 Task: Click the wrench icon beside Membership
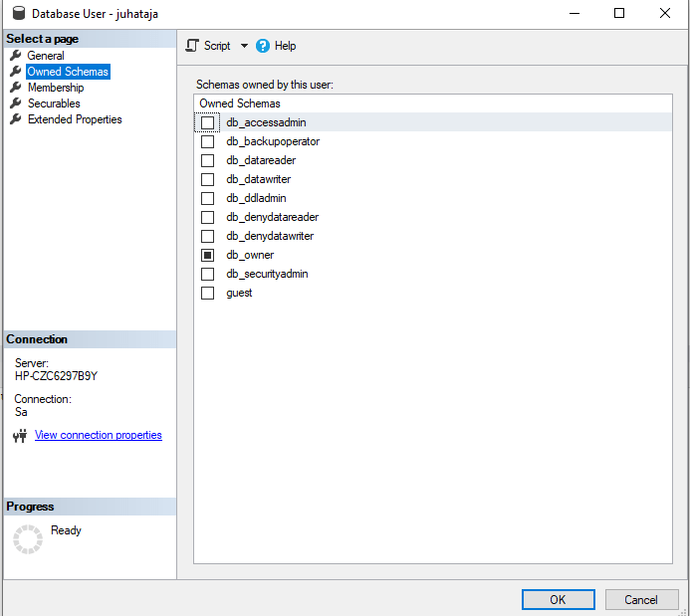click(x=15, y=88)
